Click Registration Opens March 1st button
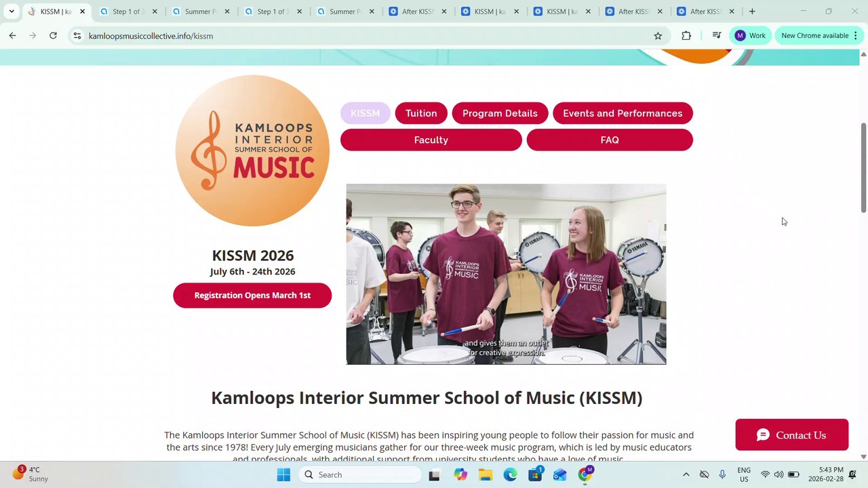The height and width of the screenshot is (488, 868). pos(252,296)
